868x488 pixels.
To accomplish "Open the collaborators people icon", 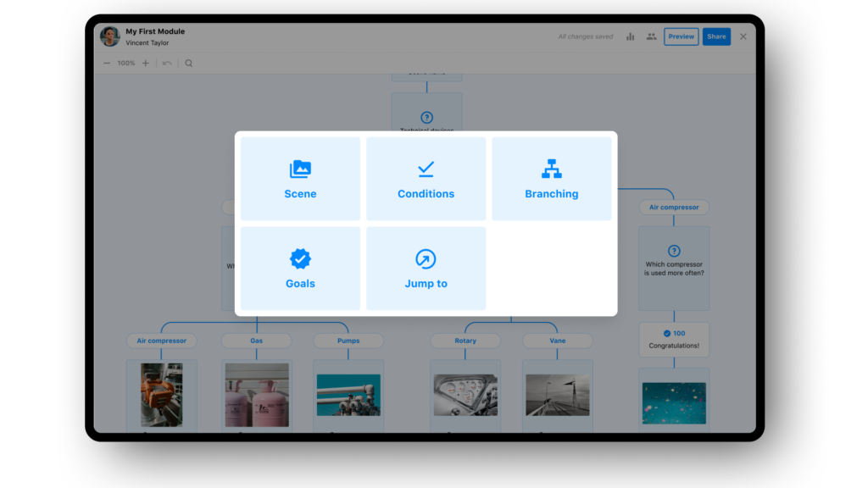I will tap(651, 36).
